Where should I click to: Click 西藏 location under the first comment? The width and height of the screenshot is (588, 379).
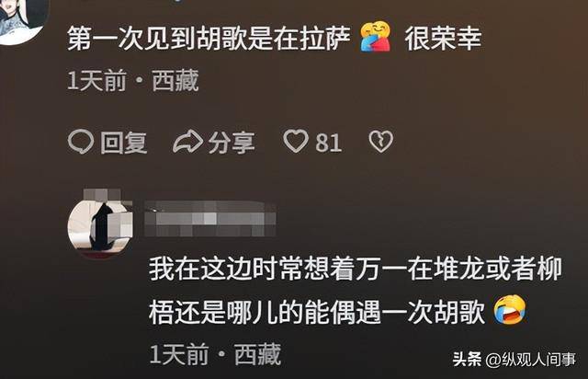click(175, 80)
